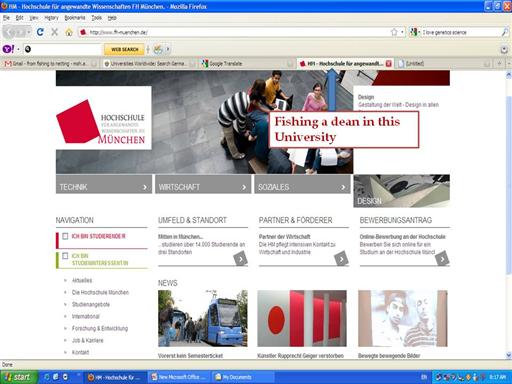Go to home page via house icon
This screenshot has height=384, width=512.
(x=69, y=32)
